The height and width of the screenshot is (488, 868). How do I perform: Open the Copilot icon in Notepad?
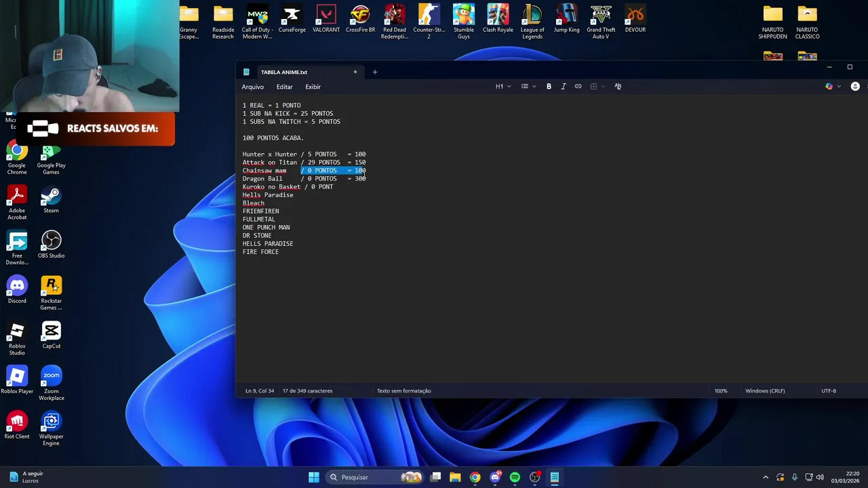(x=829, y=87)
